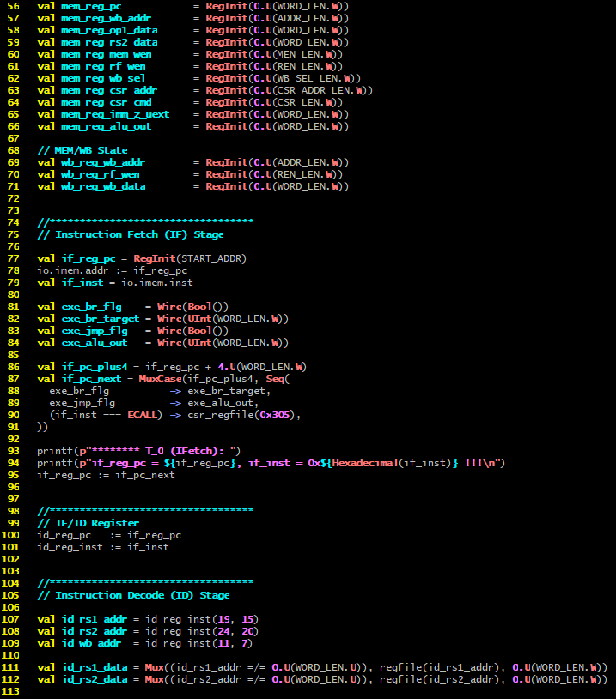The width and height of the screenshot is (616, 699).
Task: Click RegInit(START_ADDR) on line 77
Action: point(190,259)
